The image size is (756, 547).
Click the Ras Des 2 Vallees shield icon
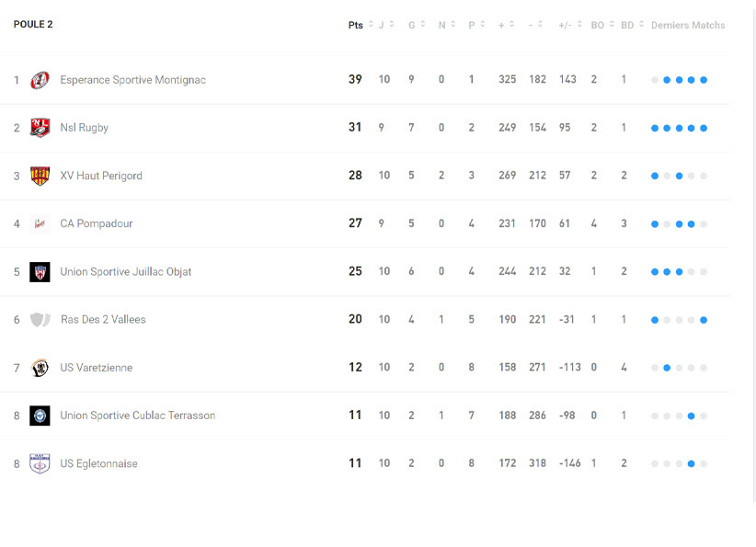pyautogui.click(x=40, y=320)
